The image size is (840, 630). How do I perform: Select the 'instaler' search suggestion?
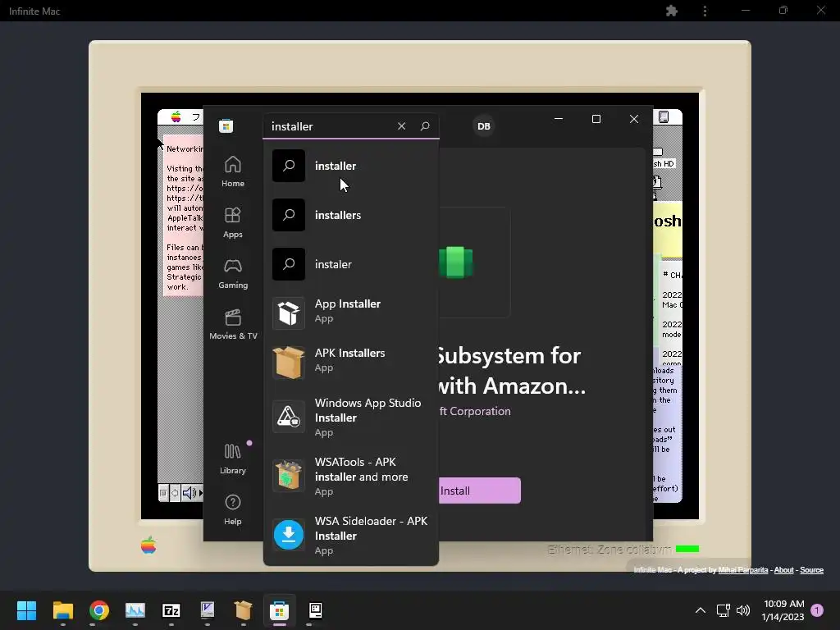pos(351,264)
